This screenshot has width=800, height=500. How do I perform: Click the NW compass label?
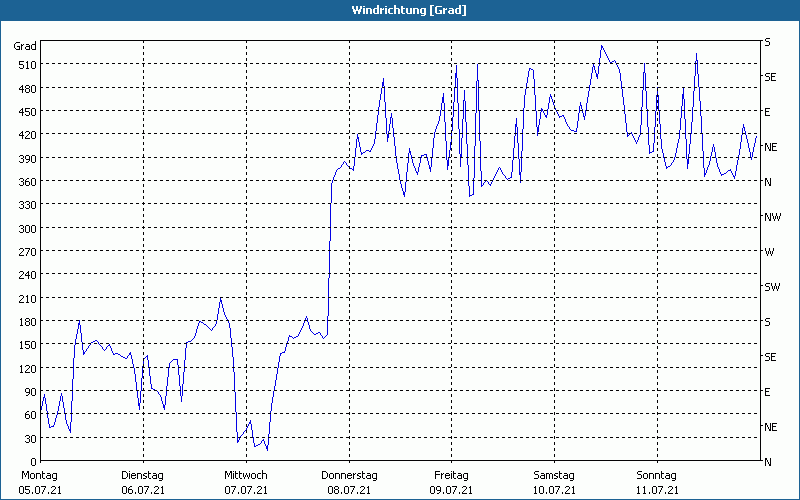[x=772, y=217]
